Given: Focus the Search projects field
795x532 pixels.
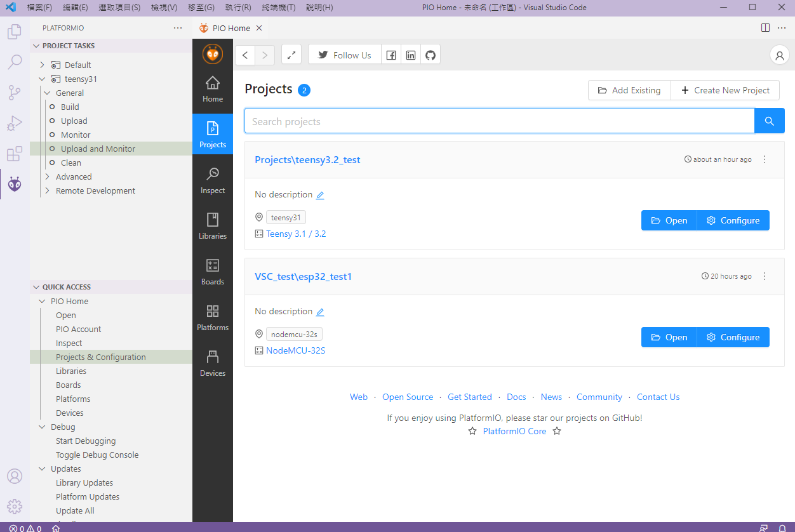Looking at the screenshot, I should click(500, 121).
